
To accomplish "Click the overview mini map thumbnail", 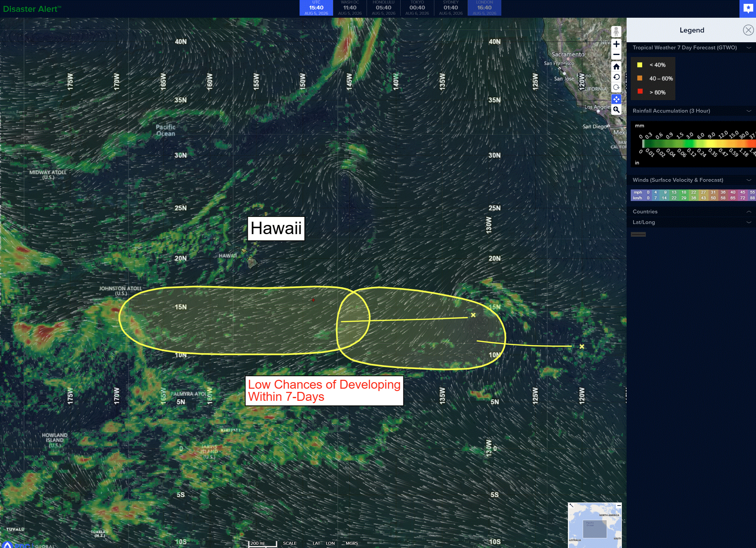I will 595,525.
